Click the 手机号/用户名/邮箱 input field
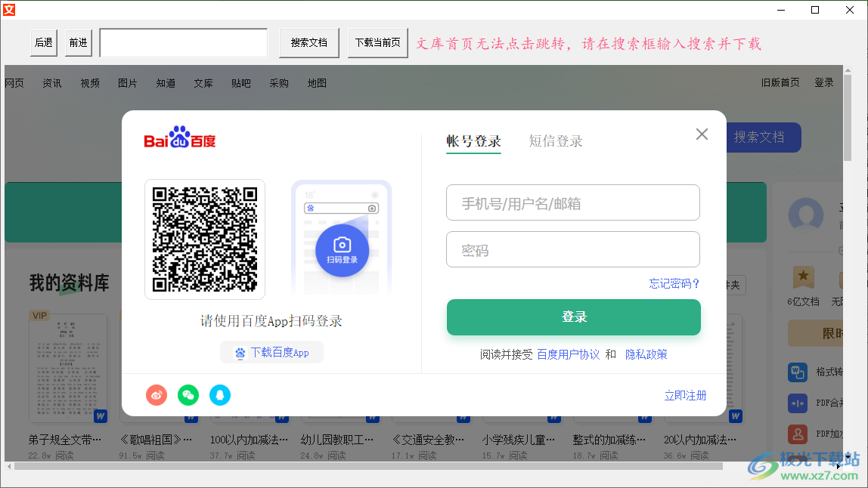The width and height of the screenshot is (868, 488). (x=573, y=202)
